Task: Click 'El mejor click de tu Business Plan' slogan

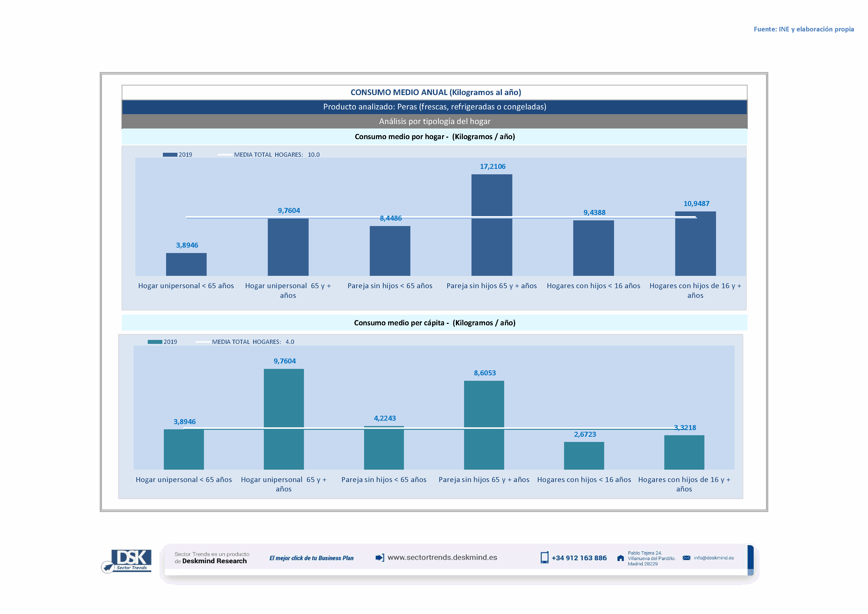Action: 311,558
